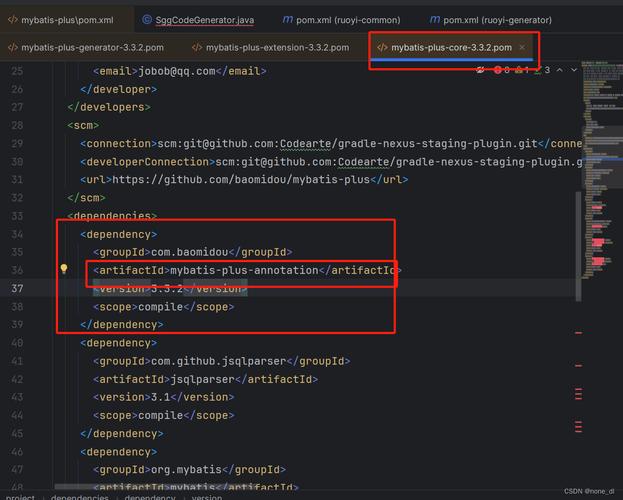Click </dependency> tag on line 45

click(x=122, y=434)
